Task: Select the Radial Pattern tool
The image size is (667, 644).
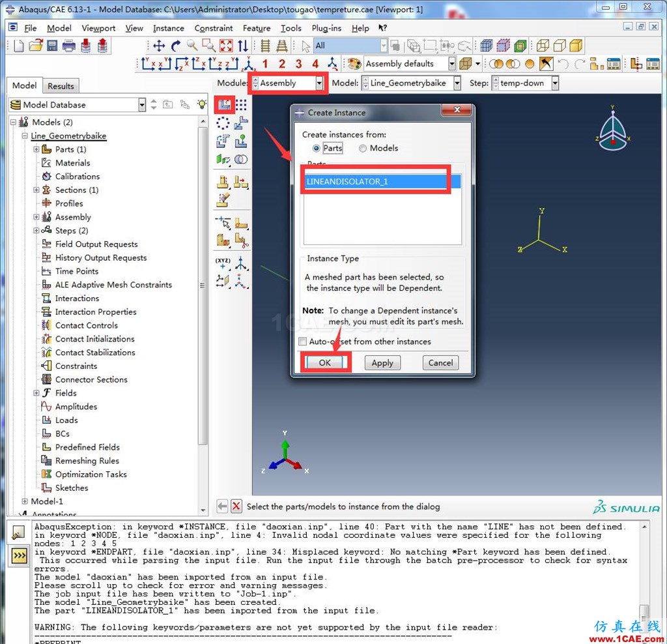Action: tap(223, 123)
